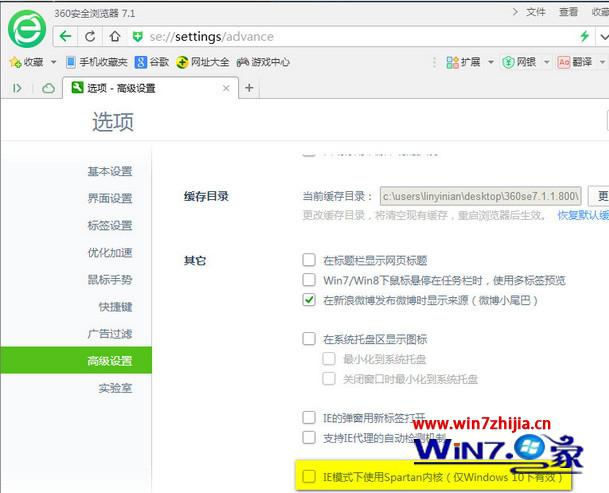This screenshot has width=609, height=493.
Task: Click the 缓存目录 section label
Action: 206,196
